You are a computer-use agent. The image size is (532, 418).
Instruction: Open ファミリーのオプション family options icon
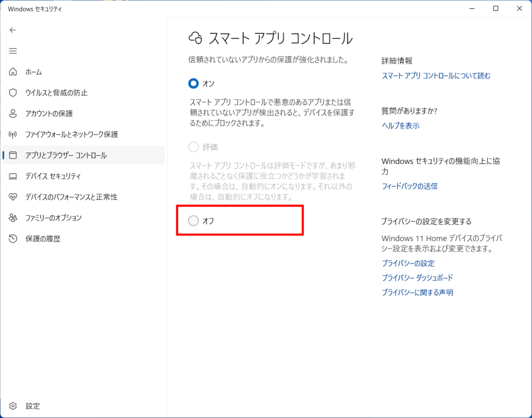tap(13, 218)
